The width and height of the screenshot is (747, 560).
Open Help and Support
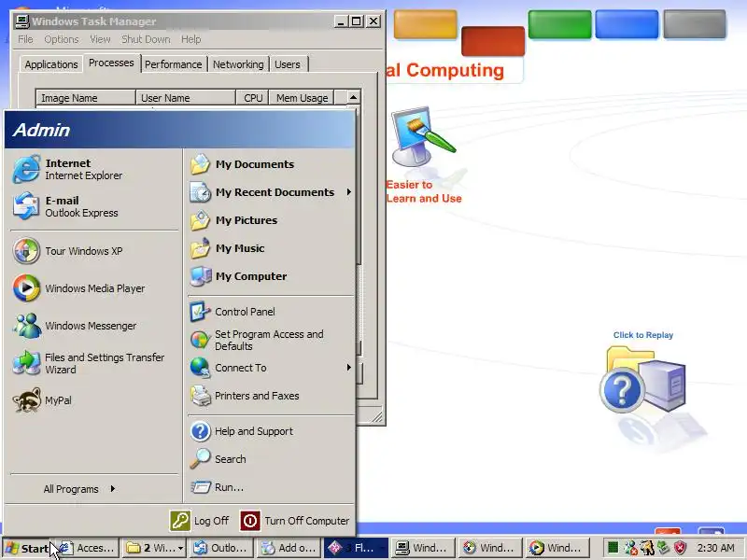coord(271,431)
